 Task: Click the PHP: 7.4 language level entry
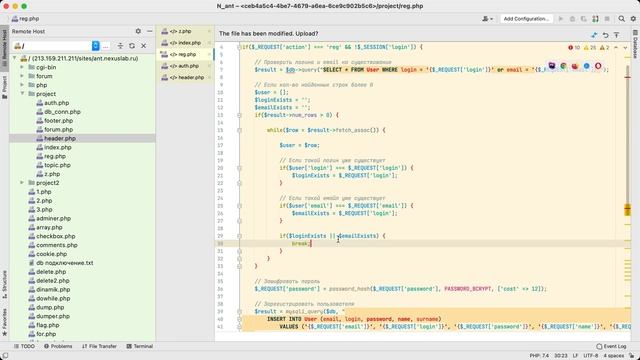(539, 356)
